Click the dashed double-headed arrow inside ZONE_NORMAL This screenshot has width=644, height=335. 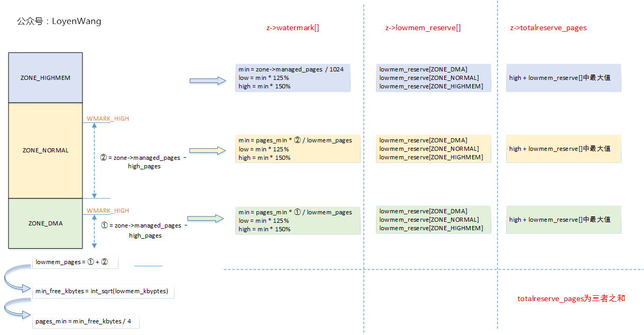[95, 159]
